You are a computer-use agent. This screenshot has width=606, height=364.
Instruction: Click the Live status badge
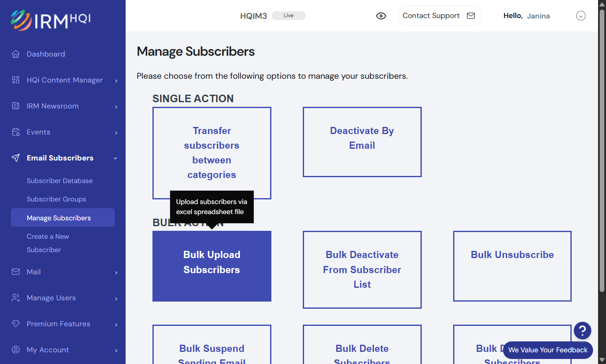coord(289,15)
